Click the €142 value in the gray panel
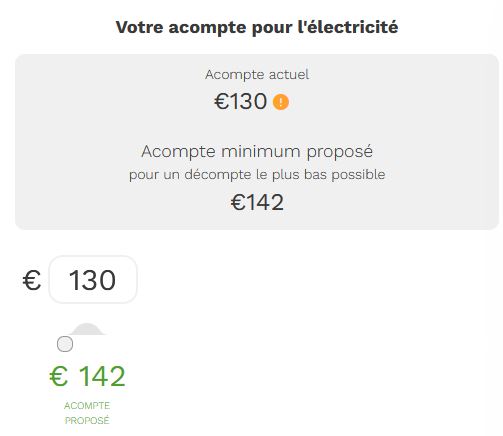Screen dimensions: 503x436 (257, 202)
